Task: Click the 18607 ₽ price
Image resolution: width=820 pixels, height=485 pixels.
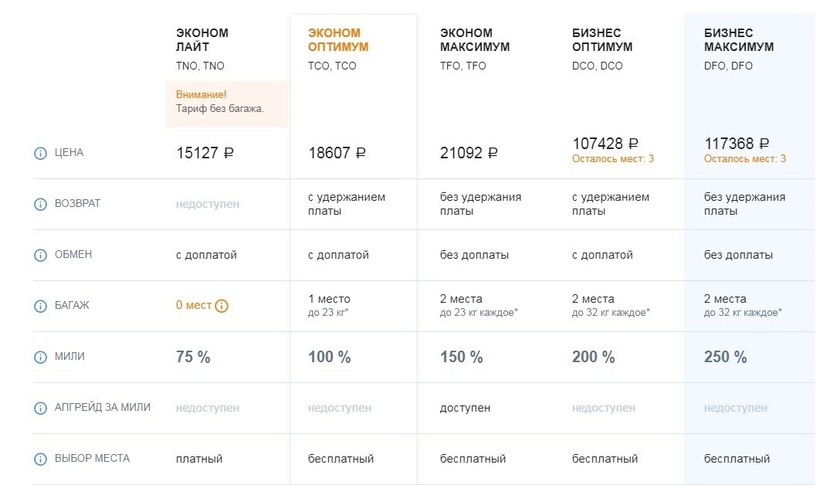Action: tap(337, 153)
